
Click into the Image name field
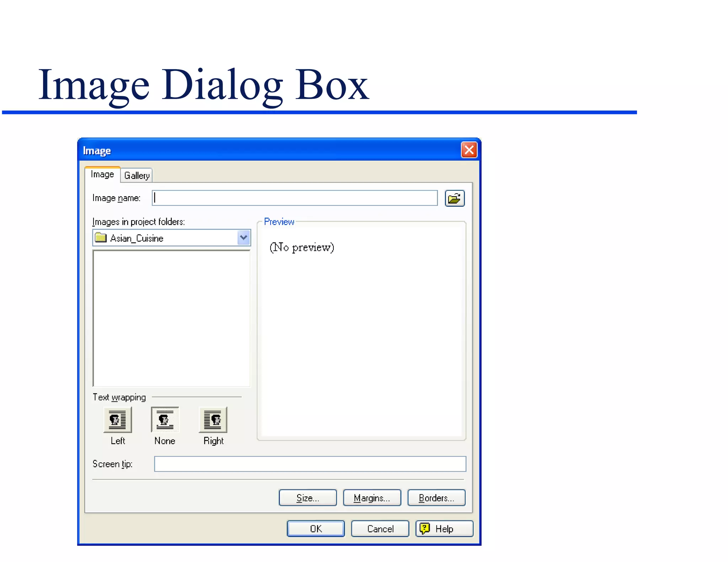(295, 198)
